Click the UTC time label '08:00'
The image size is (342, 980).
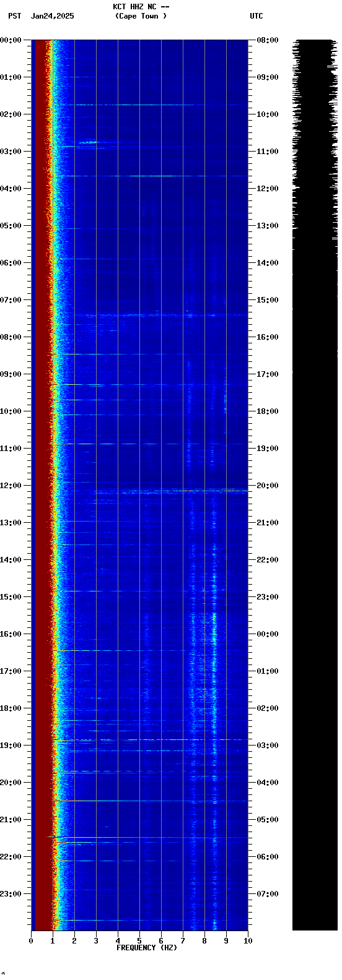coord(268,40)
